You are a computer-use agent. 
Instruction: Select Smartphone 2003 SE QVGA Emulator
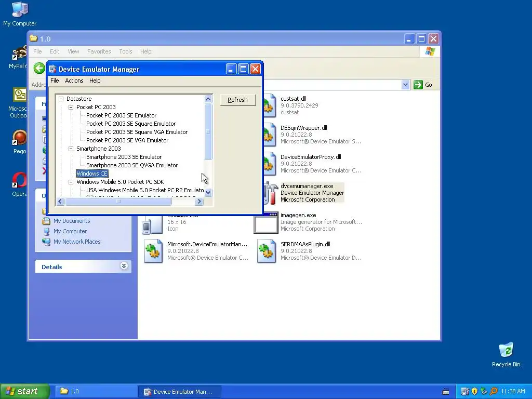point(132,165)
